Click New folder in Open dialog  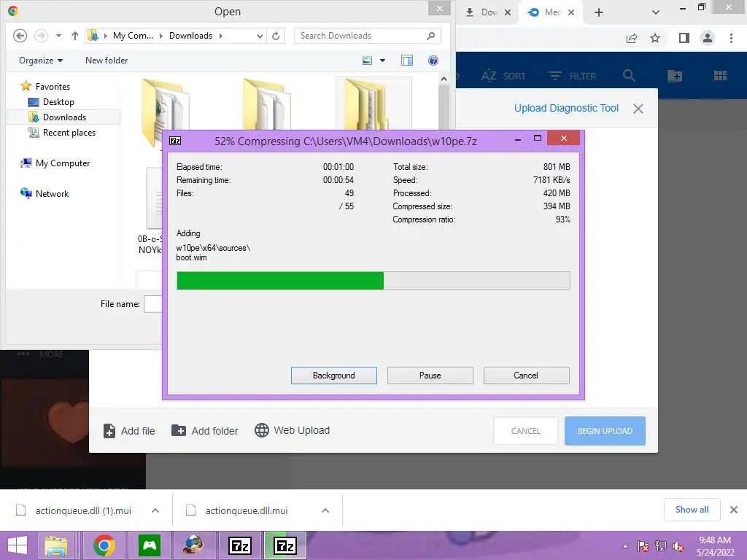(107, 61)
